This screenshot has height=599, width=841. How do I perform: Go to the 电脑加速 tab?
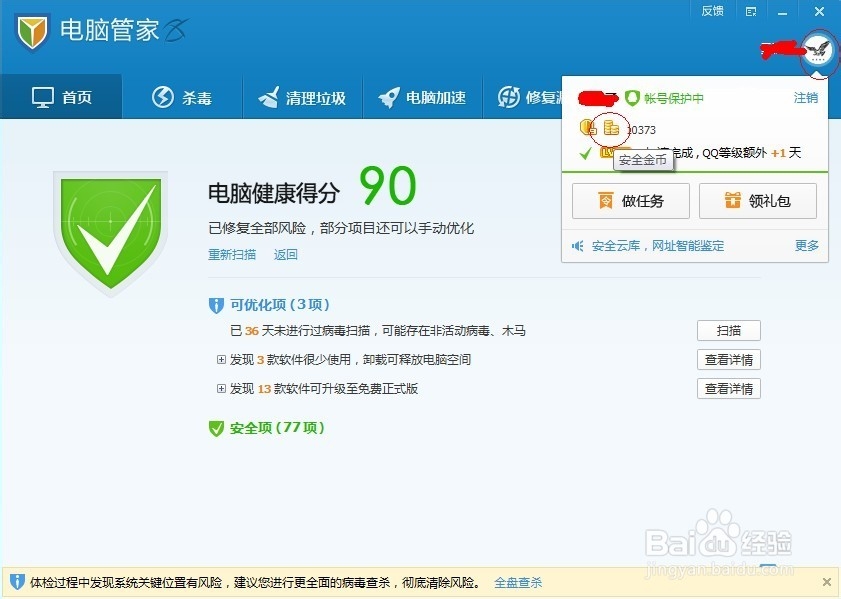tap(423, 98)
